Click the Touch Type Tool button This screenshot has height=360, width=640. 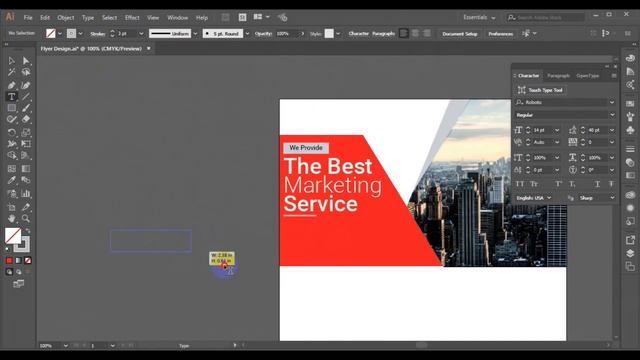(540, 90)
